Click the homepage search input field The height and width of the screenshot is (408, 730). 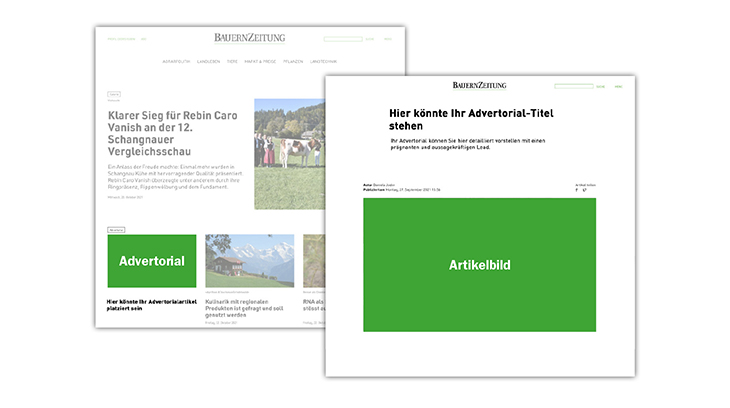tap(343, 39)
